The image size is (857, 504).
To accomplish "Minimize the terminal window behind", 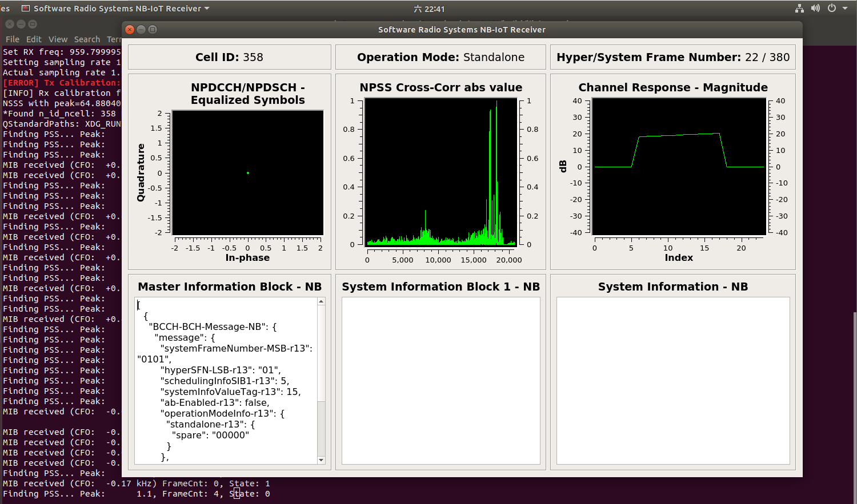I will [x=21, y=24].
